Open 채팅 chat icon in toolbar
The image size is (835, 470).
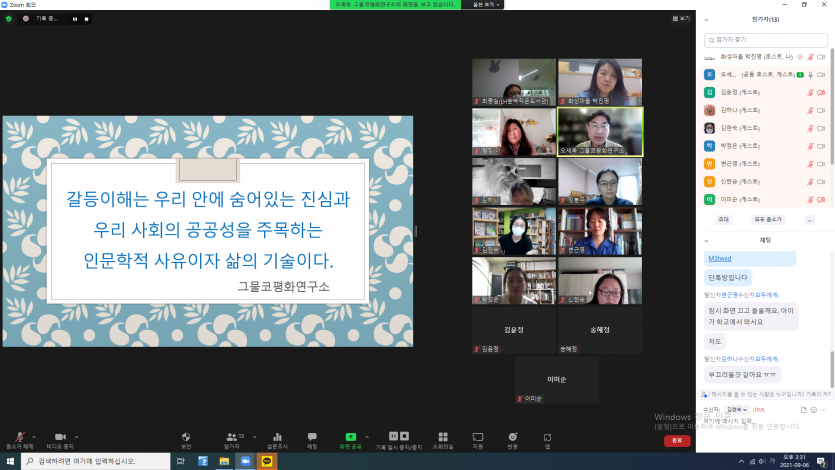tap(312, 436)
